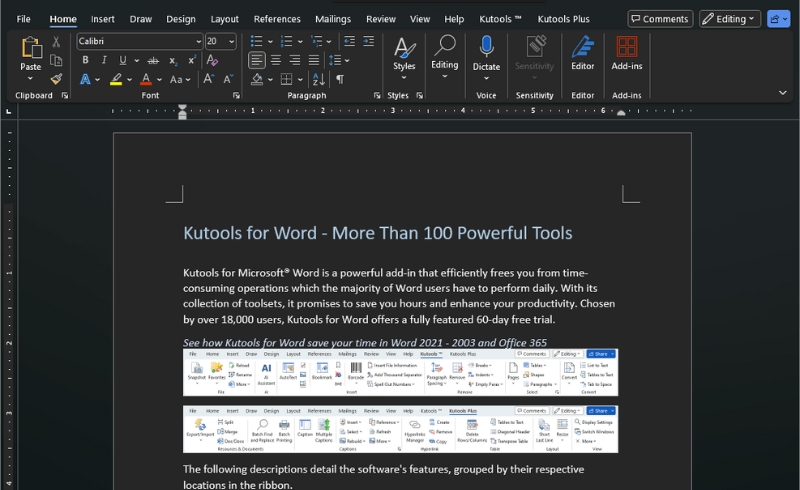
Task: Cut selection with the scissors icon
Action: coord(56,41)
